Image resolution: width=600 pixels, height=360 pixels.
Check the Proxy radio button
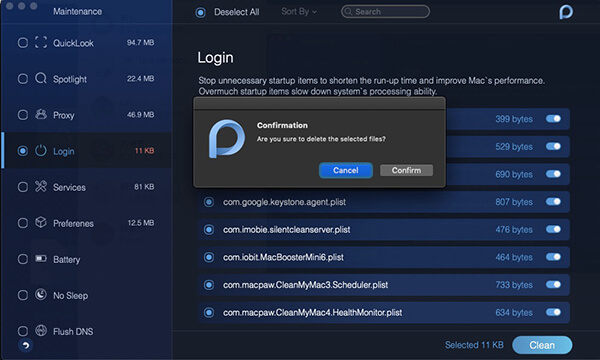point(23,115)
